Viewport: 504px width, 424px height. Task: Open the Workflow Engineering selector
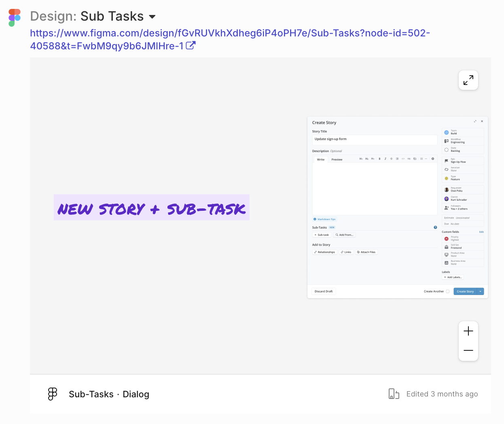tap(463, 141)
